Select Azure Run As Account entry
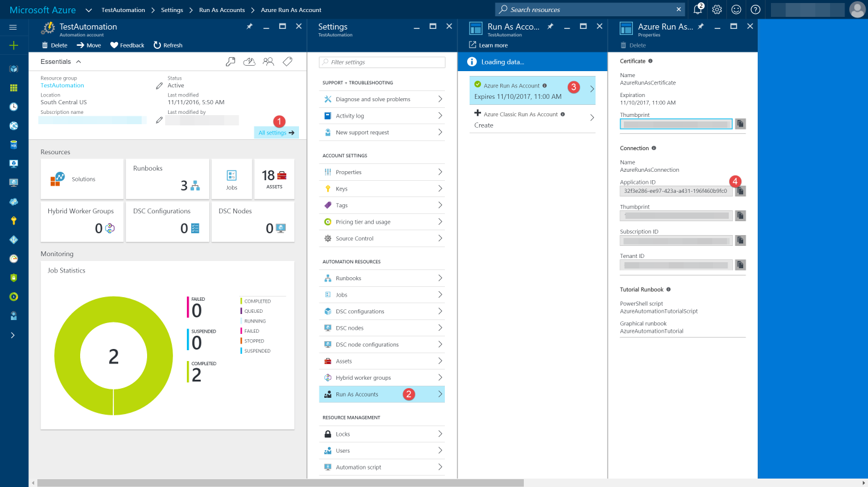 click(x=532, y=90)
